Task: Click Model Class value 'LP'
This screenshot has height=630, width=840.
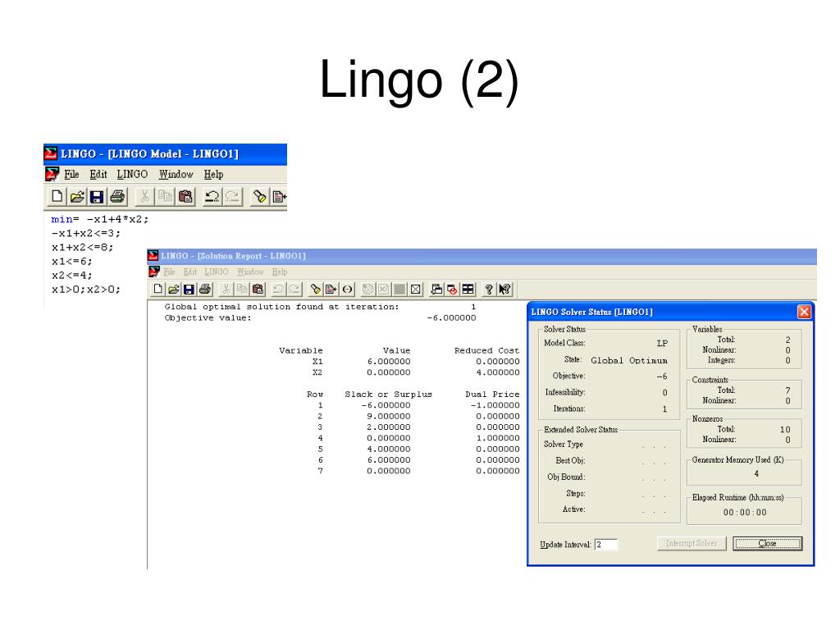Action: tap(662, 344)
